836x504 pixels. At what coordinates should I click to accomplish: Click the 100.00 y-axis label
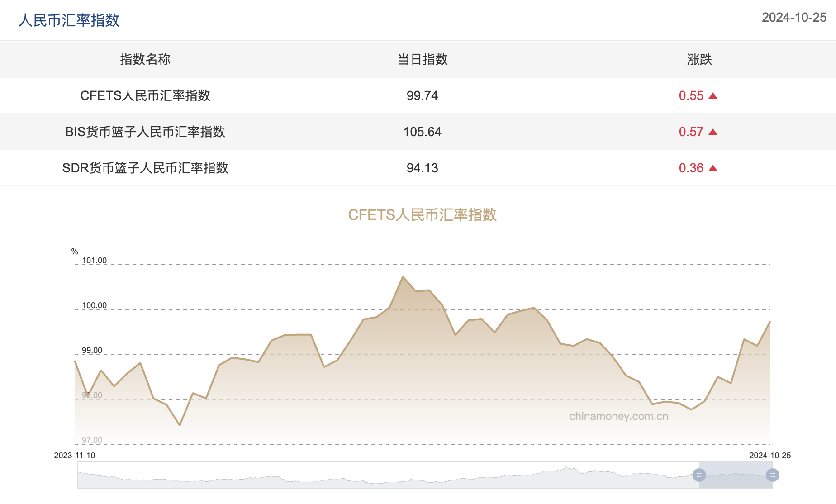click(94, 305)
